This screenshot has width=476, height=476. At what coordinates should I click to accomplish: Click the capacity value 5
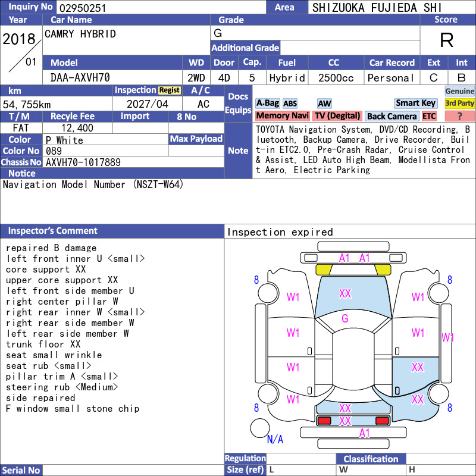point(252,78)
